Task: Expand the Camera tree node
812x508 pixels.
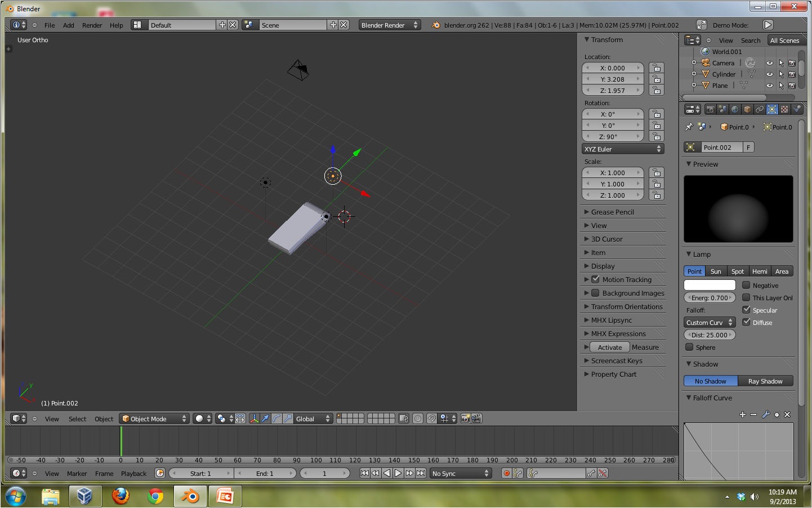Action: (x=694, y=63)
